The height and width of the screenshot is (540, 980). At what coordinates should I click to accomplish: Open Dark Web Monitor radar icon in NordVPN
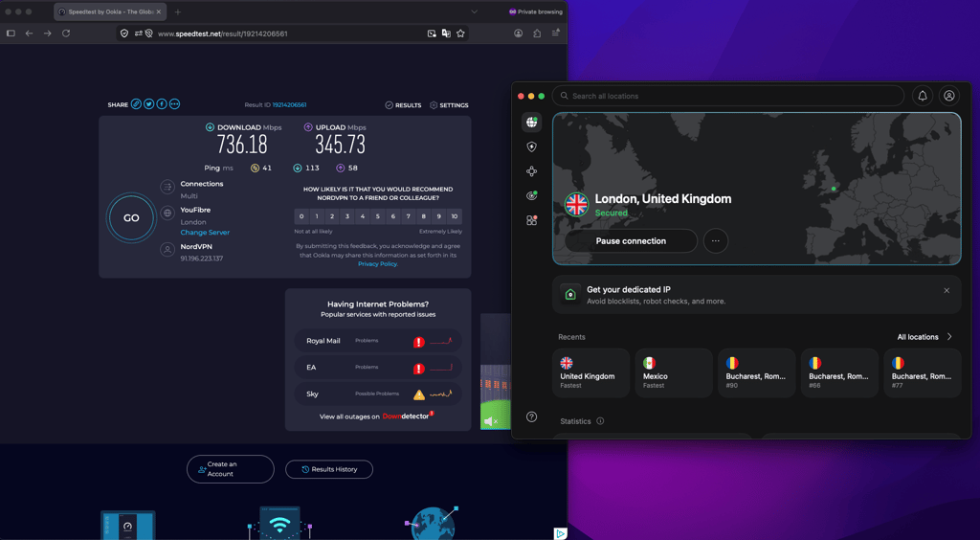point(531,195)
